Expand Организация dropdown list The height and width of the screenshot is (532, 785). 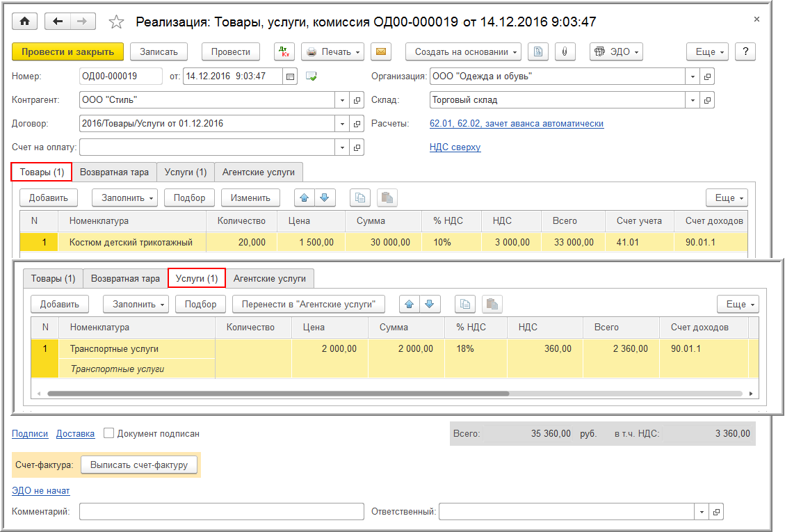tap(693, 76)
